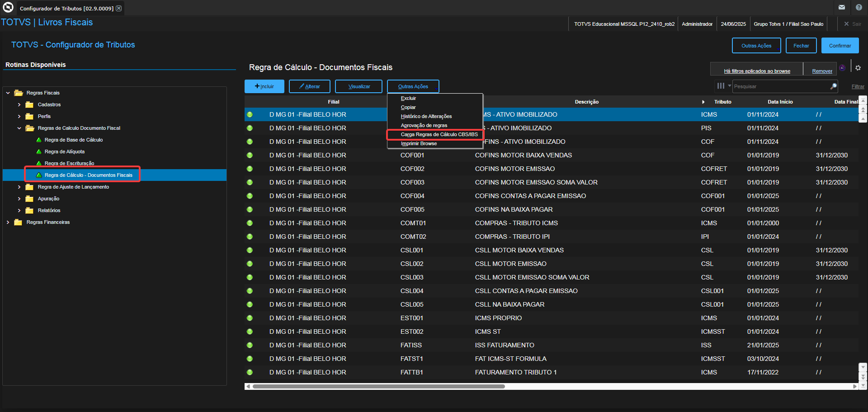868x412 pixels.
Task: Click the green status circle of the COMT01 row
Action: tap(250, 223)
